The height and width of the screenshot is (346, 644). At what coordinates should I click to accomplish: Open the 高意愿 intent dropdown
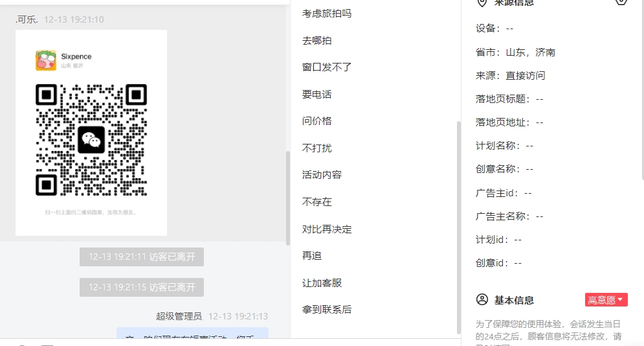[606, 300]
